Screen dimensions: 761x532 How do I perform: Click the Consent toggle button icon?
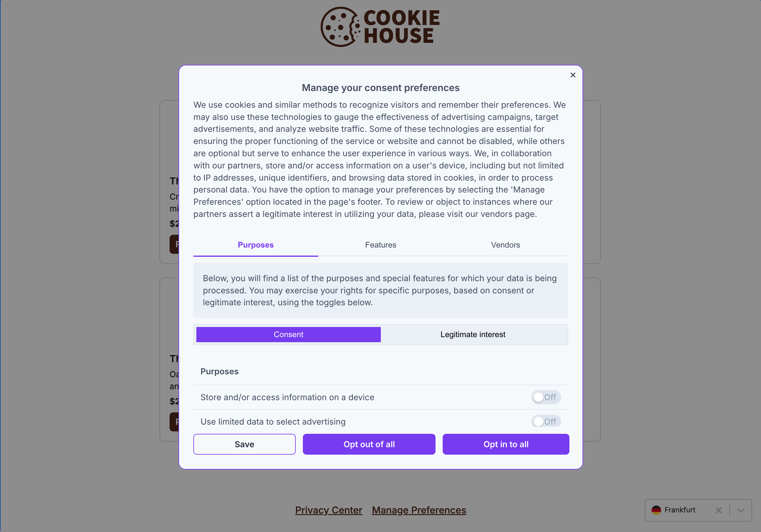click(x=289, y=334)
